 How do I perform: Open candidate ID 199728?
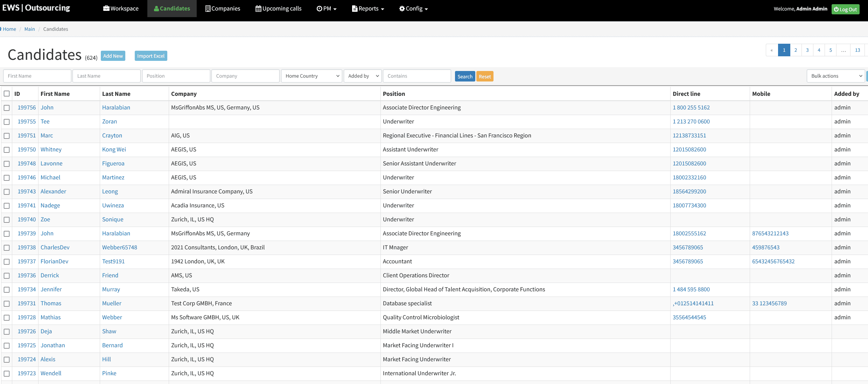click(x=27, y=317)
